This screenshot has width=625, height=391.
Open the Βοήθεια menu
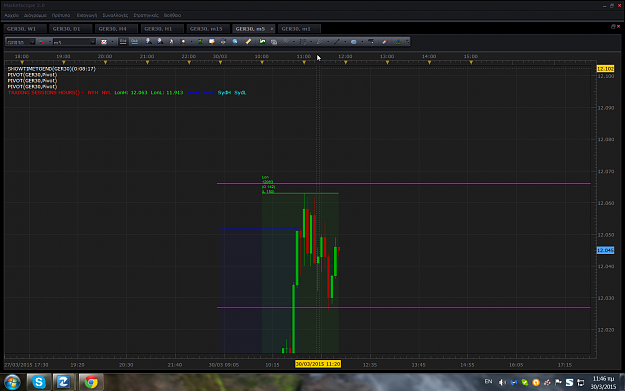point(173,15)
